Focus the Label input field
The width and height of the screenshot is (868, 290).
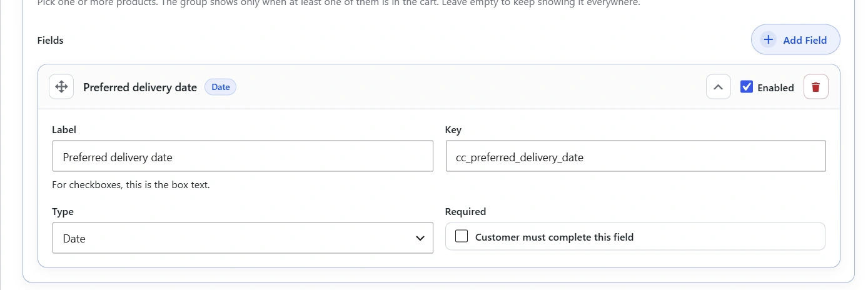tap(243, 156)
